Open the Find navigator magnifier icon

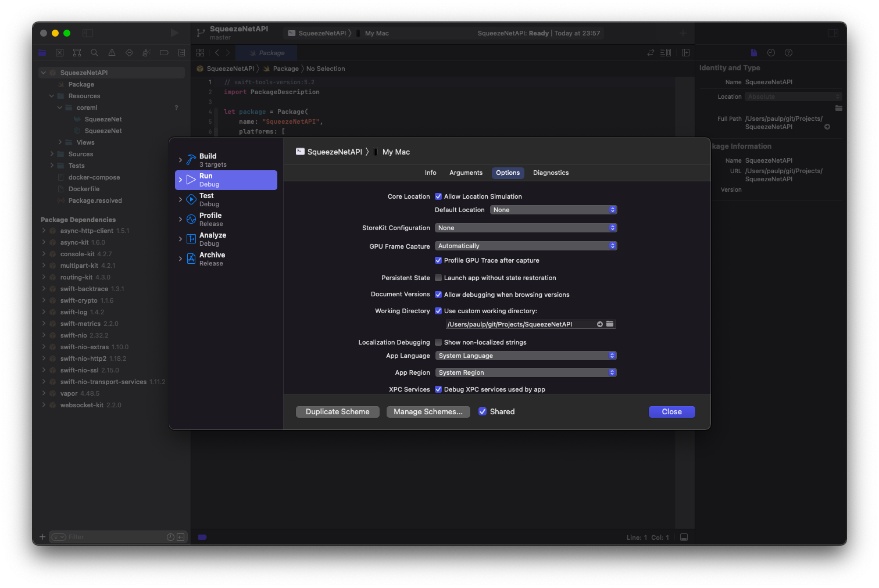94,53
